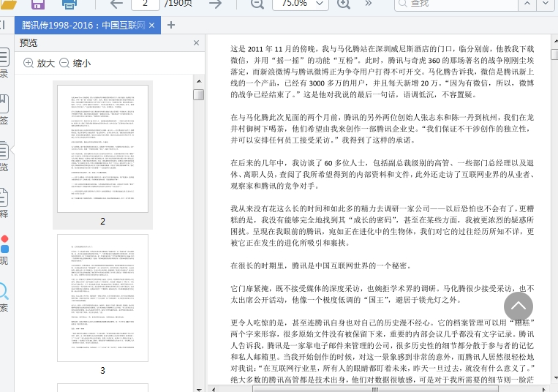Screen dimensions: 558x392
Task: Open the table of contents sidebar icon
Action: tap(4, 63)
